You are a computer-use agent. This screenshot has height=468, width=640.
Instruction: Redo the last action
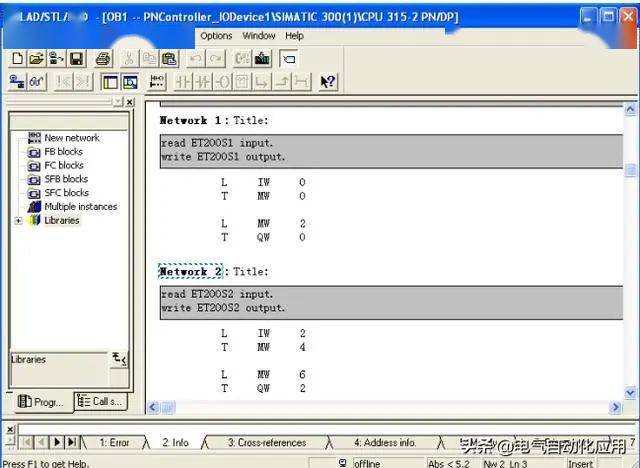pos(216,59)
